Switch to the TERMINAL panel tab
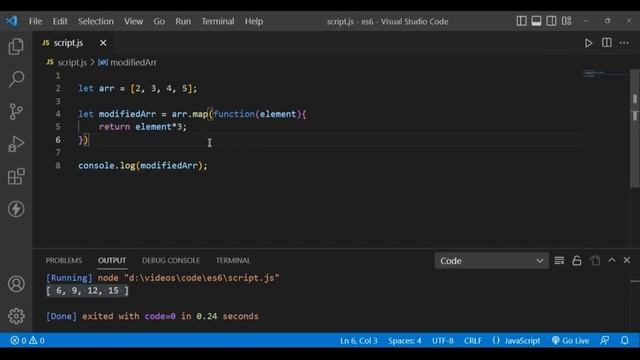The image size is (640, 360). click(x=233, y=260)
